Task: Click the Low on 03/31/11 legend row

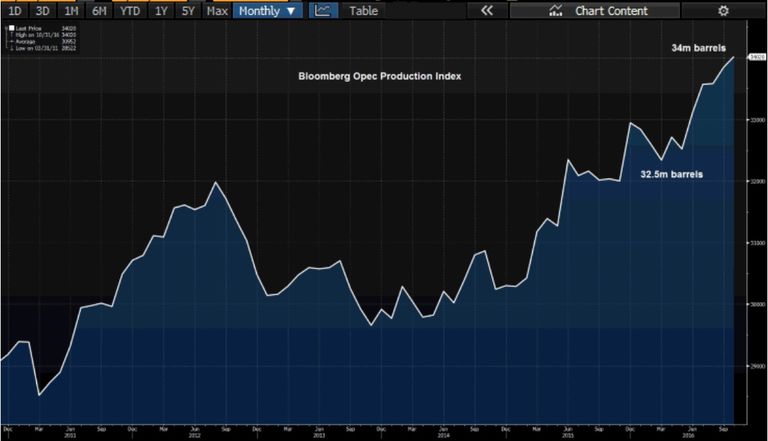Action: [x=45, y=48]
